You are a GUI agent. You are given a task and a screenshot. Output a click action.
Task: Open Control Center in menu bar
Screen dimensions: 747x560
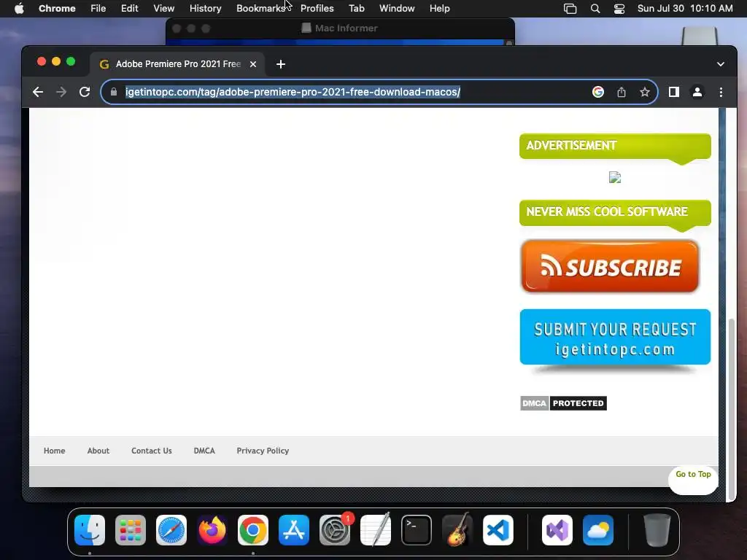click(x=619, y=9)
